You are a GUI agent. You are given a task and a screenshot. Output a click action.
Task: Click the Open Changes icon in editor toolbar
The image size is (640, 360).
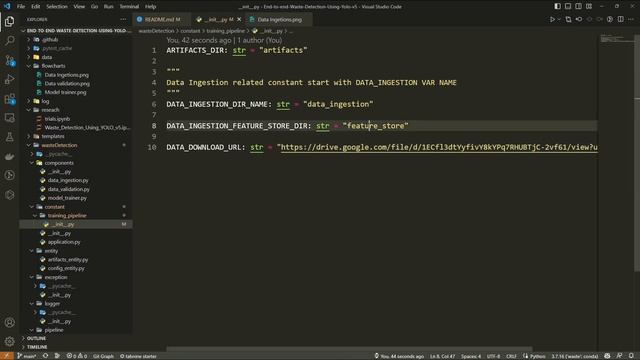tap(568, 19)
